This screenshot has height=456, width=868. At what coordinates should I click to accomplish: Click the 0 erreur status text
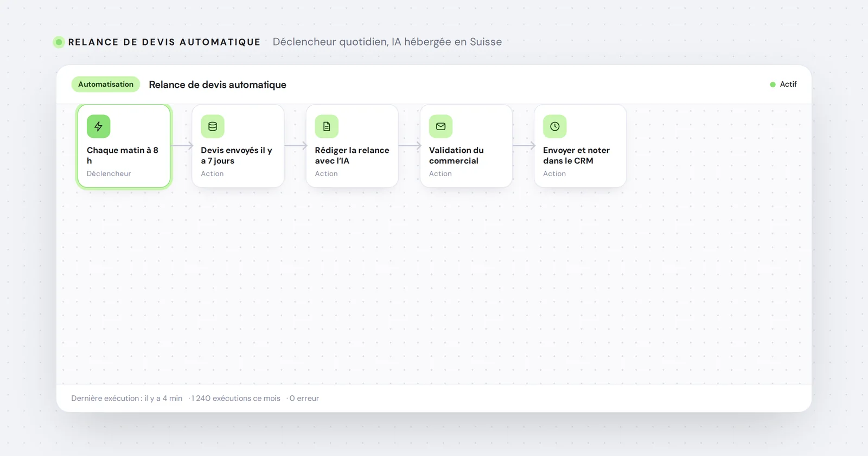coord(304,398)
